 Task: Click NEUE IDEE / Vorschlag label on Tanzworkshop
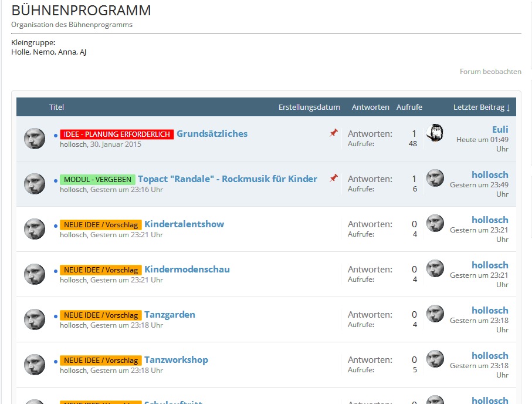click(101, 360)
